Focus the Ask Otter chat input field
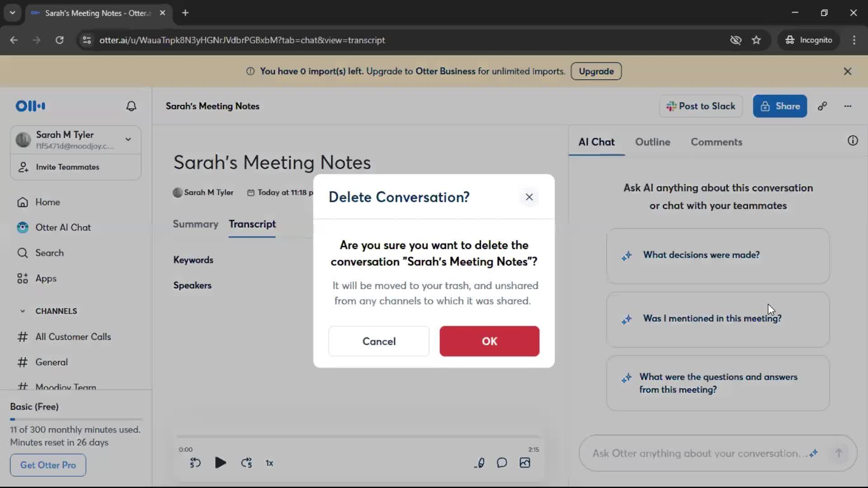The image size is (868, 488). pos(698,453)
